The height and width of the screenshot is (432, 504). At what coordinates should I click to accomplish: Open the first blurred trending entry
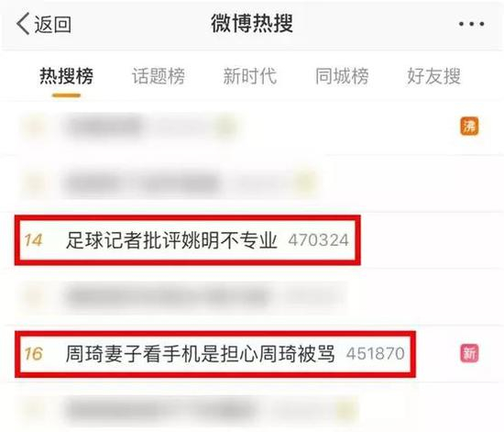click(252, 127)
